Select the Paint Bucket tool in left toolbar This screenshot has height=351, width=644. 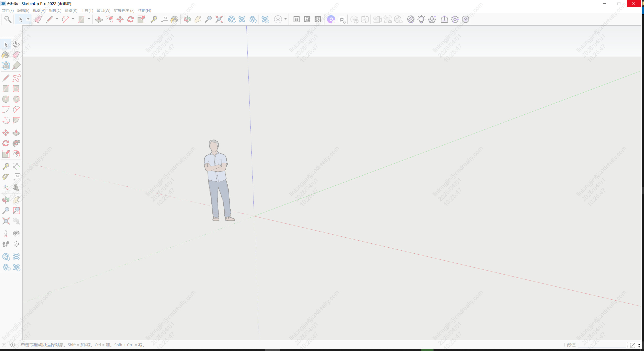(x=5, y=55)
